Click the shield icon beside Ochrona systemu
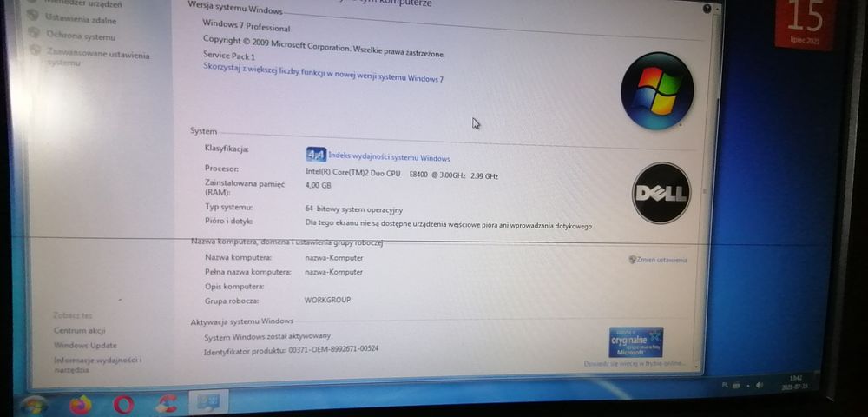The width and height of the screenshot is (868, 417). point(36,33)
